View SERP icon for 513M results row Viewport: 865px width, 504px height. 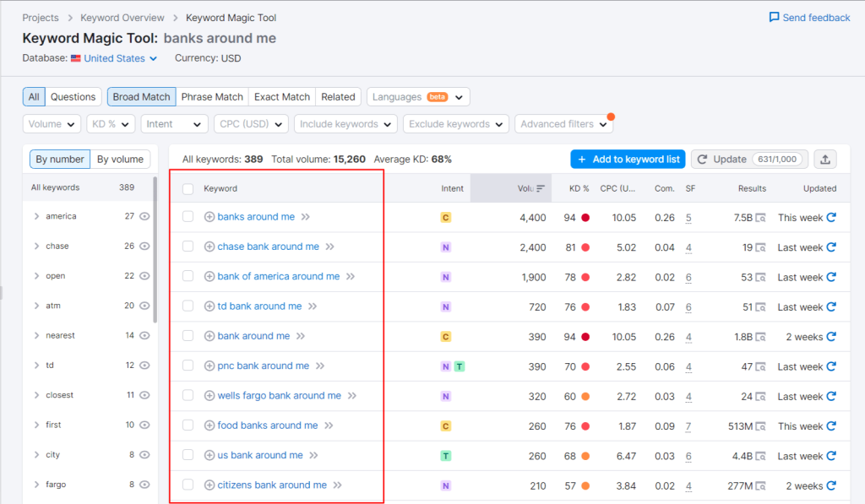[x=761, y=426]
